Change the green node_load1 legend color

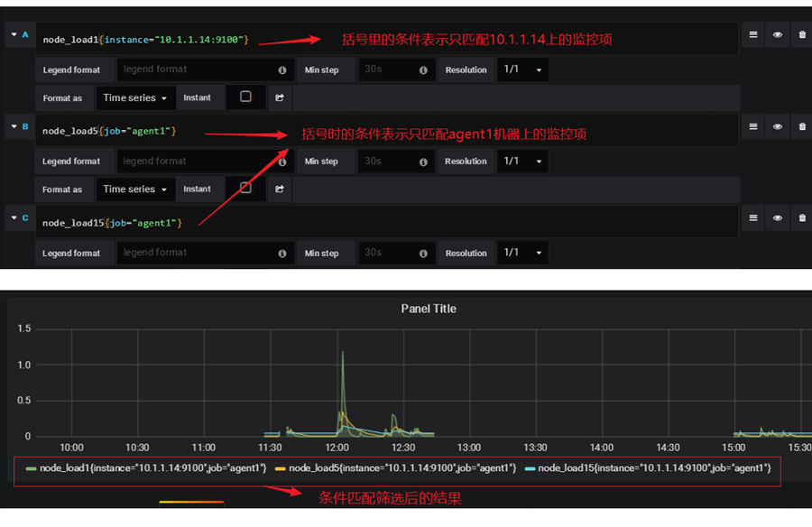31,469
